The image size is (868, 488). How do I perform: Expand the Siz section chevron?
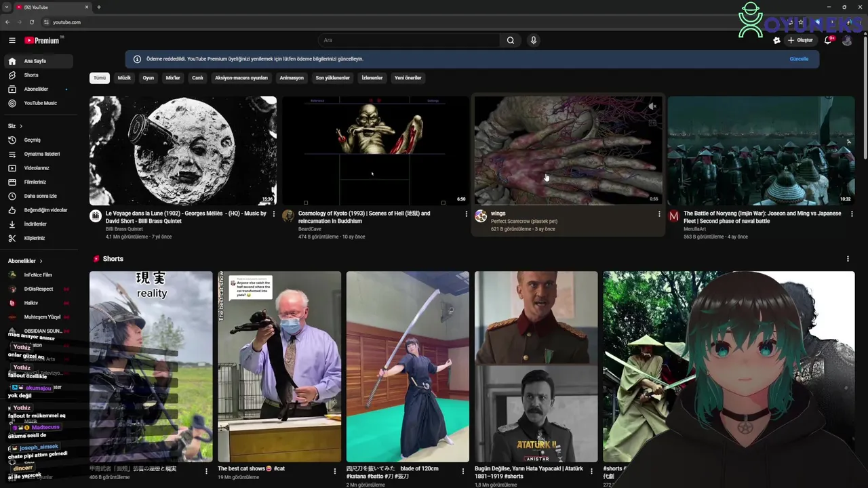[x=21, y=126]
